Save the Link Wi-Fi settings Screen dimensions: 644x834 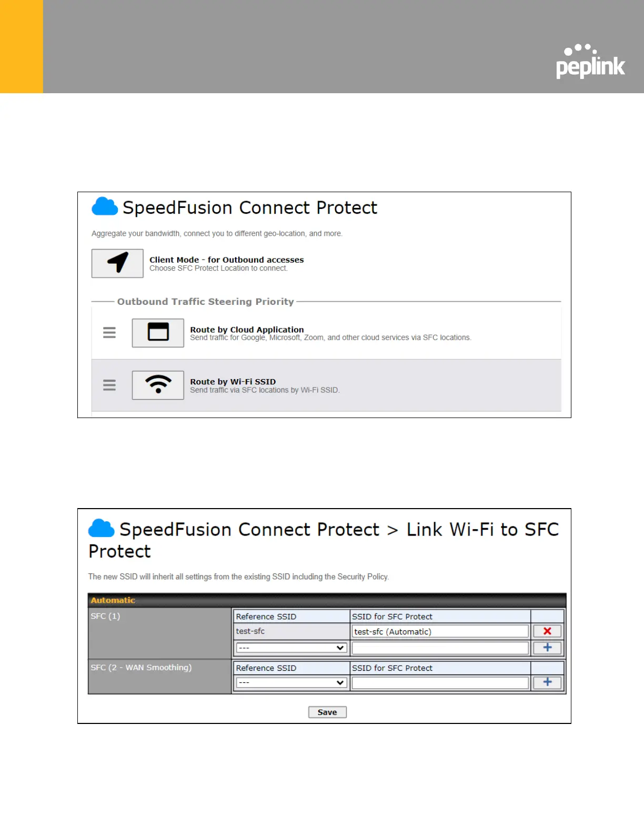click(x=327, y=712)
